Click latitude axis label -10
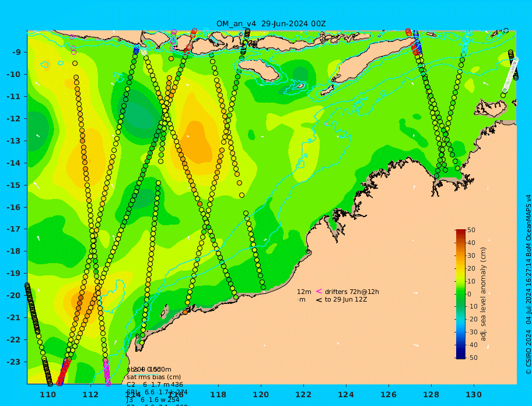Image resolution: width=532 pixels, height=406 pixels. pyautogui.click(x=13, y=74)
